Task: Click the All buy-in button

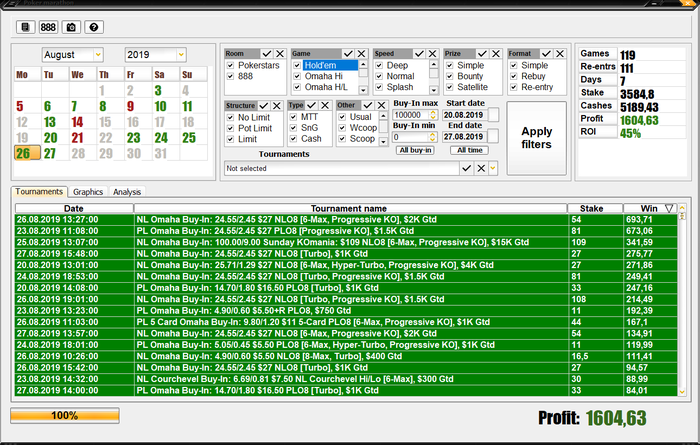Action: pos(415,150)
